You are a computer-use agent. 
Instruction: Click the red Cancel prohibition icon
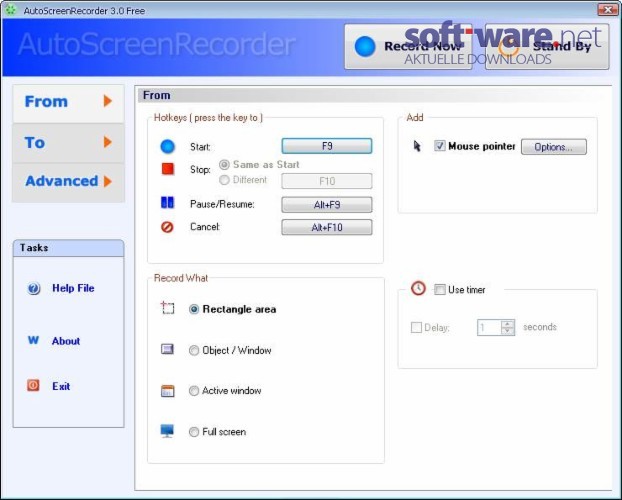[167, 227]
